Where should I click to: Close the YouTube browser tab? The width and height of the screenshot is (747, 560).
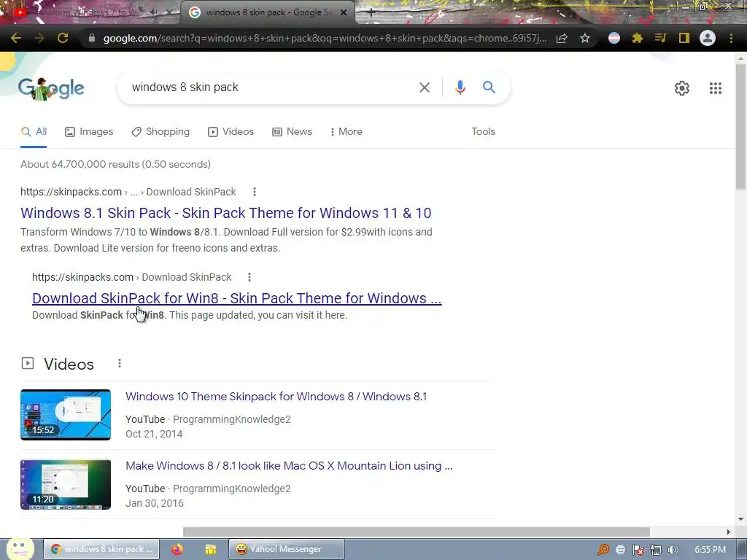tap(169, 13)
